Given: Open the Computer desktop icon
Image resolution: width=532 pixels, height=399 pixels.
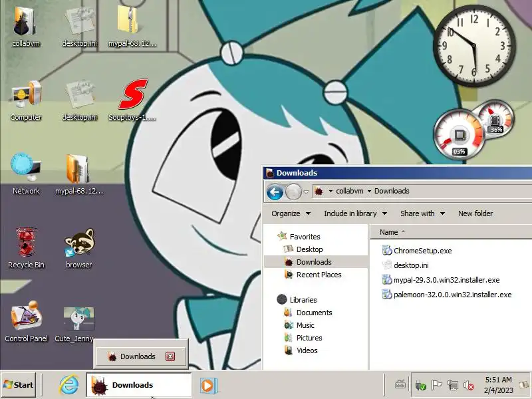Looking at the screenshot, I should [x=26, y=100].
